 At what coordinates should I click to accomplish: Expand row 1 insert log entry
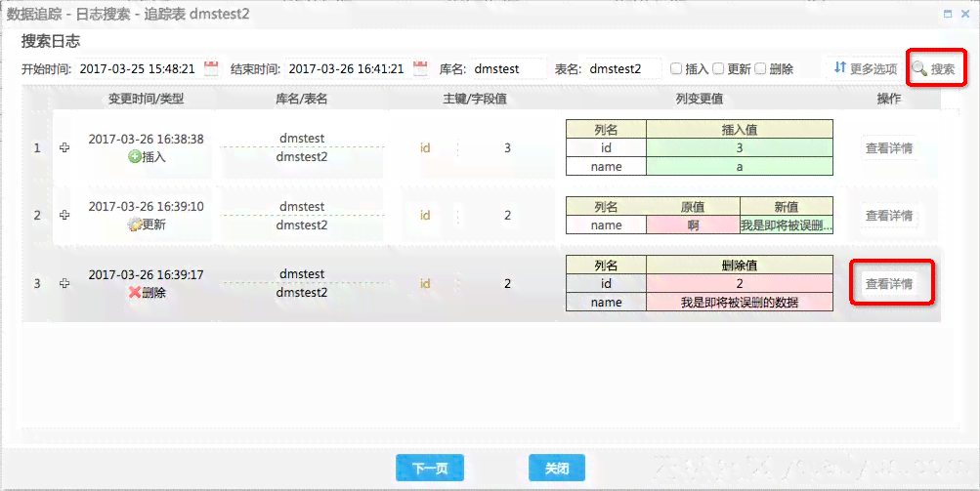pyautogui.click(x=64, y=147)
